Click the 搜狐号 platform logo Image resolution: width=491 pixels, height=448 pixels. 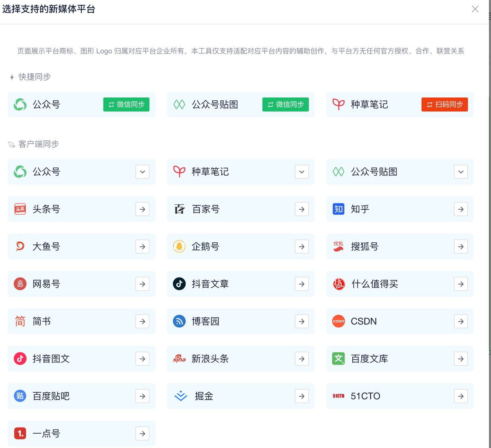(x=338, y=247)
